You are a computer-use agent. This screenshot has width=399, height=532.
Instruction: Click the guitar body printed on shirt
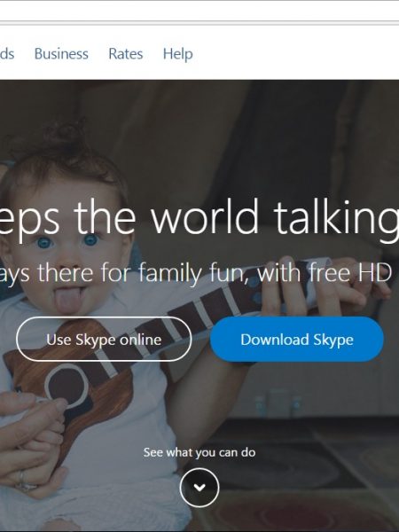68,383
